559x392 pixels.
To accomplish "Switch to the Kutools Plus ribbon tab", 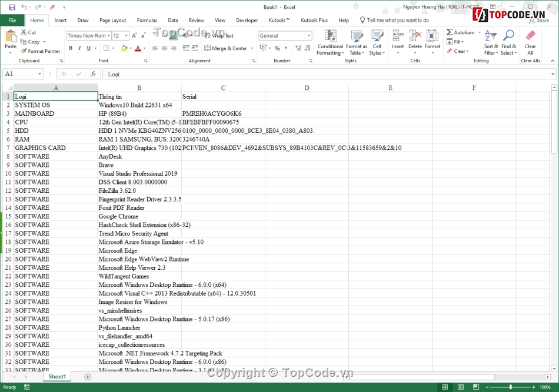I will (x=314, y=19).
